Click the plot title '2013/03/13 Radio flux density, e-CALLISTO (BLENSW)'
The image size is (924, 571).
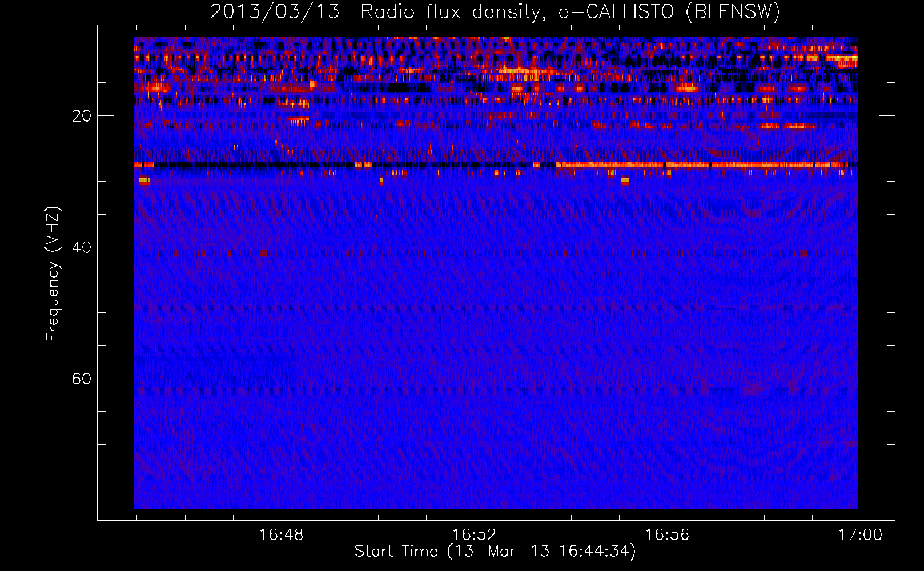495,11
